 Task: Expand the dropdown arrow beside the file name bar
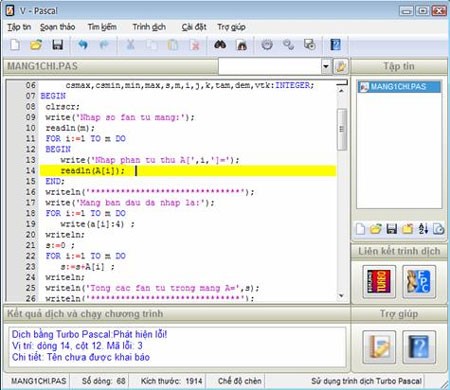coord(326,66)
